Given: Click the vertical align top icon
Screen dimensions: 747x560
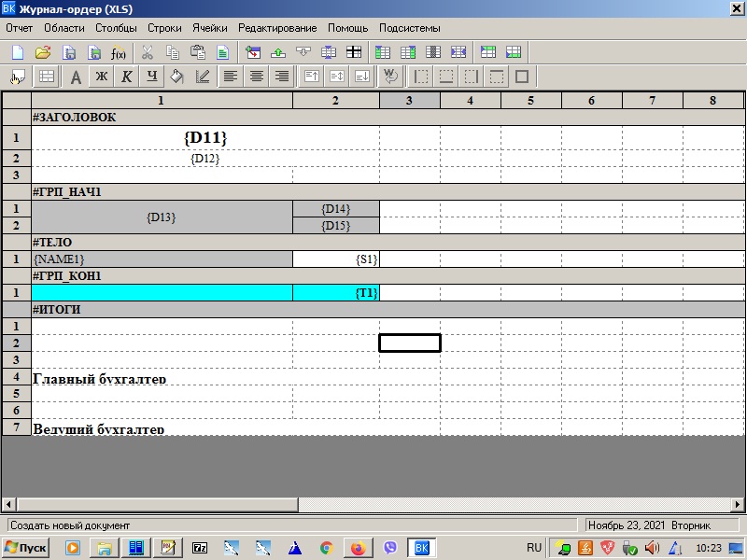Looking at the screenshot, I should point(313,77).
